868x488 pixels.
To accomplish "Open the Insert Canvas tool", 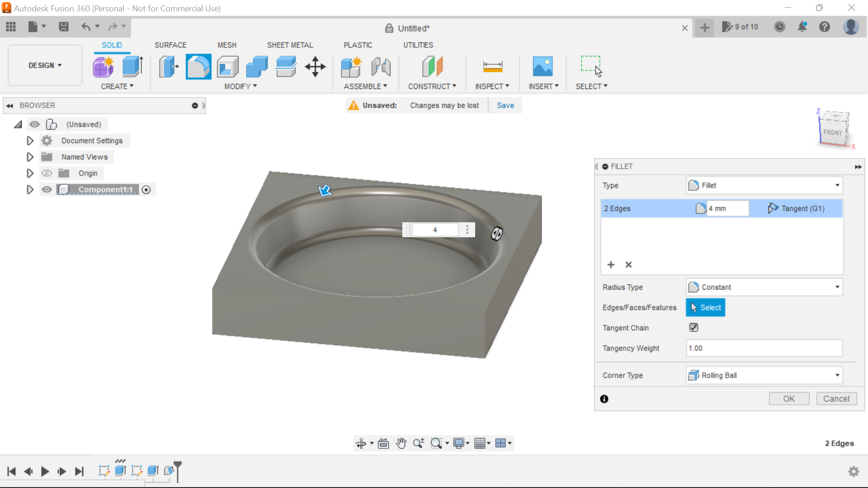I will (x=543, y=66).
